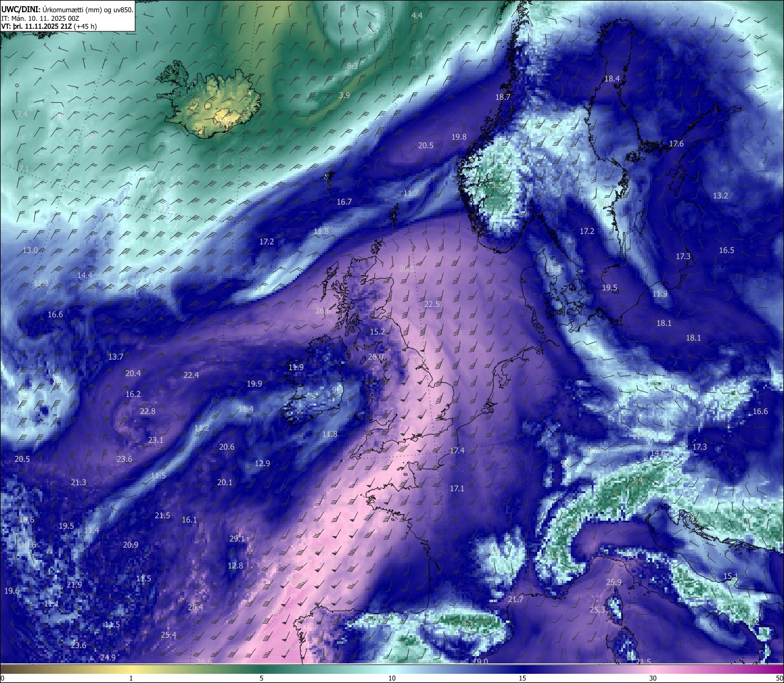Click the 25.9 value near Corsica

(x=614, y=582)
